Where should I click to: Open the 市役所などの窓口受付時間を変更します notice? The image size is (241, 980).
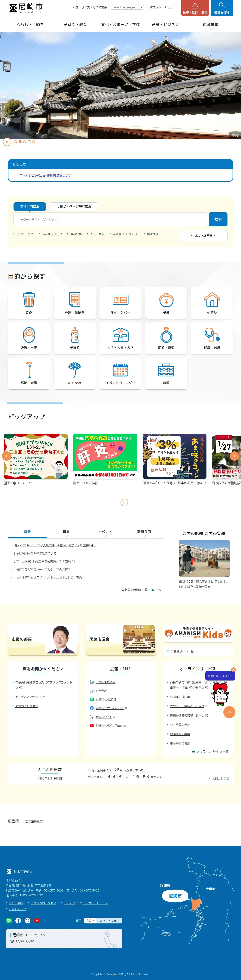[45, 175]
